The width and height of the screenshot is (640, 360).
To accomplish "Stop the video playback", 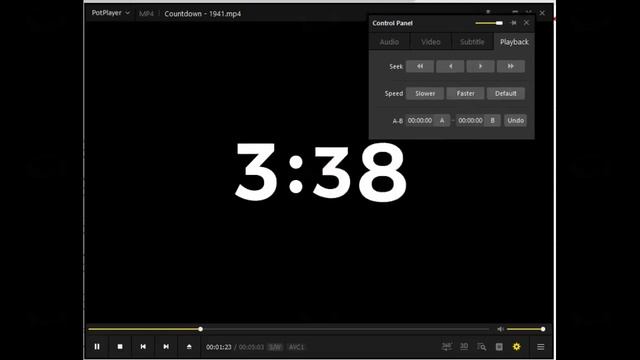I will point(120,347).
